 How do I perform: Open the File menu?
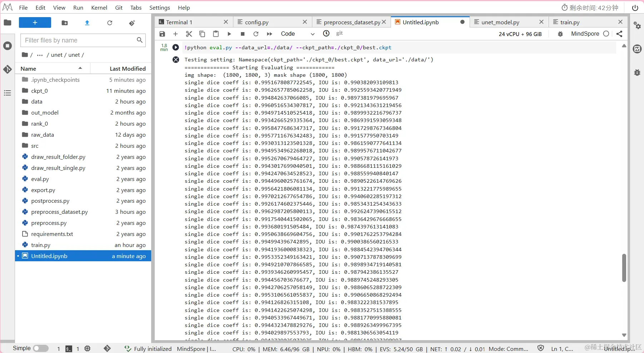(23, 7)
